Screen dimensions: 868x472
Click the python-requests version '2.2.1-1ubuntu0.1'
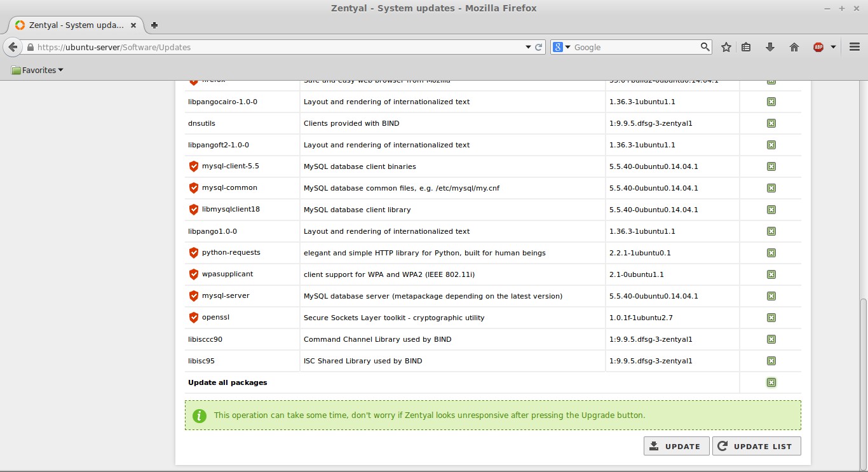(640, 253)
